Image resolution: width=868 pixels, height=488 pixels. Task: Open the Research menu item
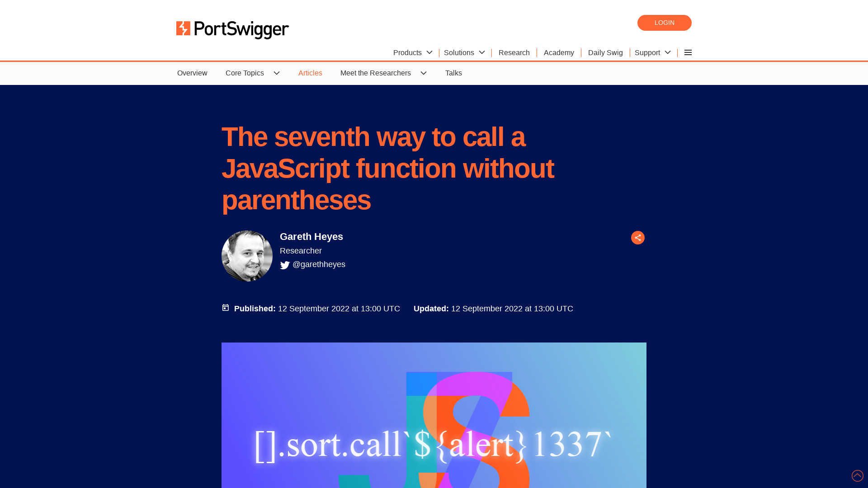pyautogui.click(x=514, y=52)
